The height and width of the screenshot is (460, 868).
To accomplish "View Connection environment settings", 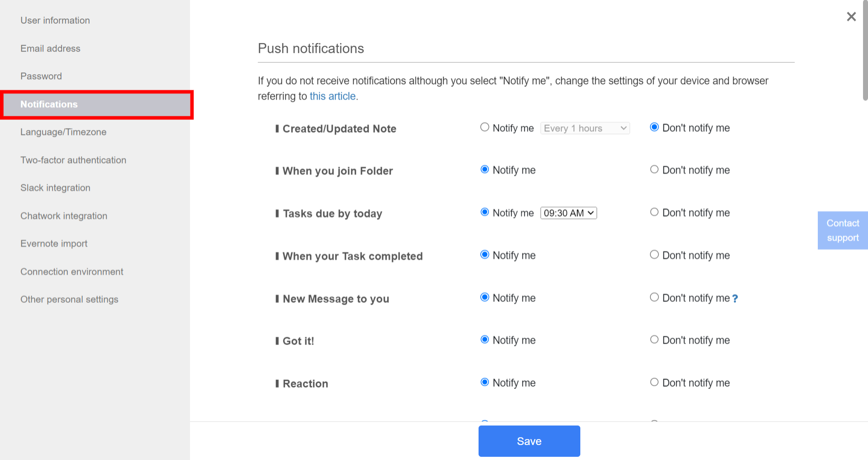I will click(x=71, y=271).
